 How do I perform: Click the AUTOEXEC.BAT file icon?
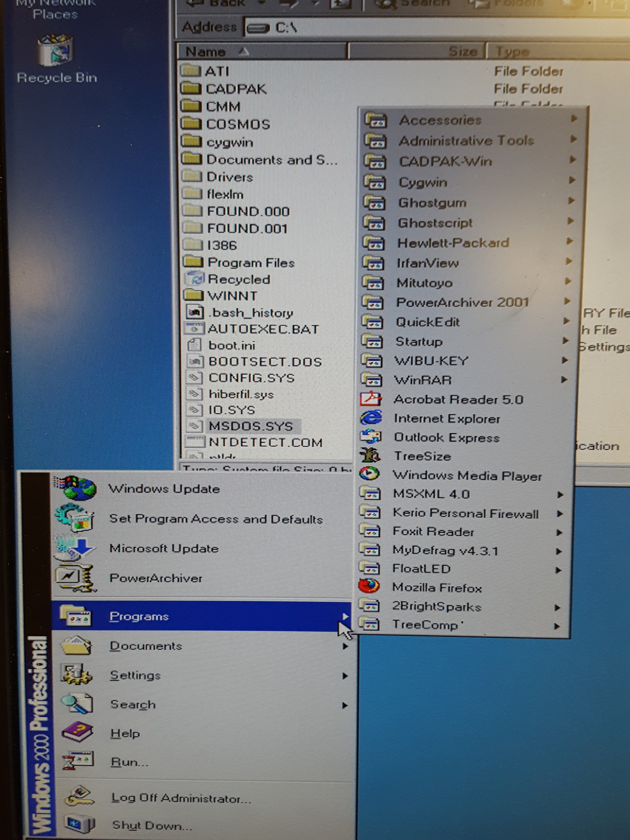(x=195, y=329)
